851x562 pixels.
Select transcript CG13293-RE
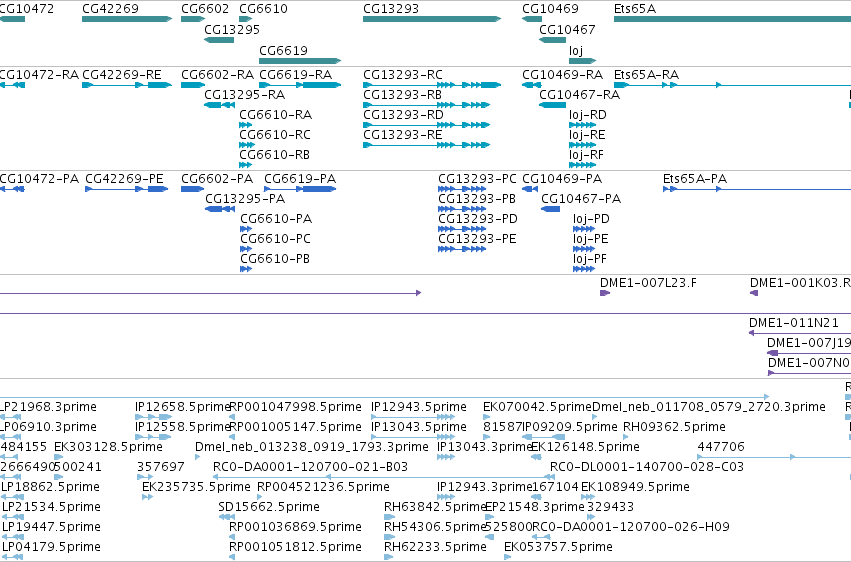[403, 135]
